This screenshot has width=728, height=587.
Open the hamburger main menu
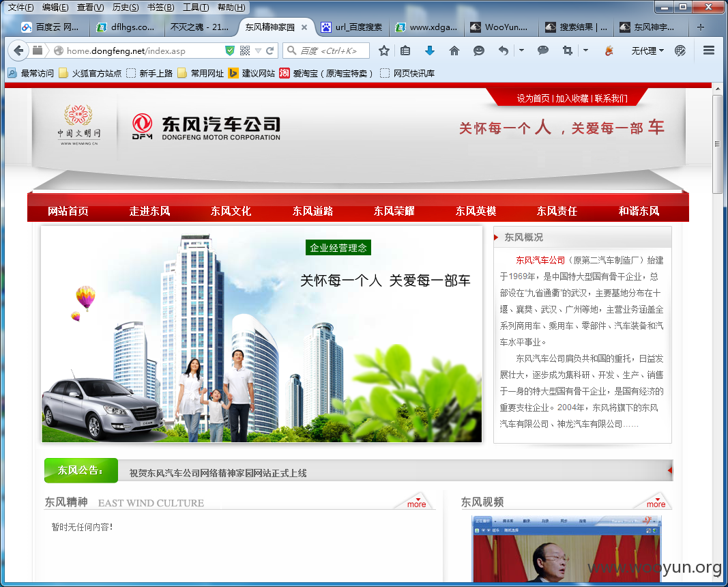coord(708,50)
